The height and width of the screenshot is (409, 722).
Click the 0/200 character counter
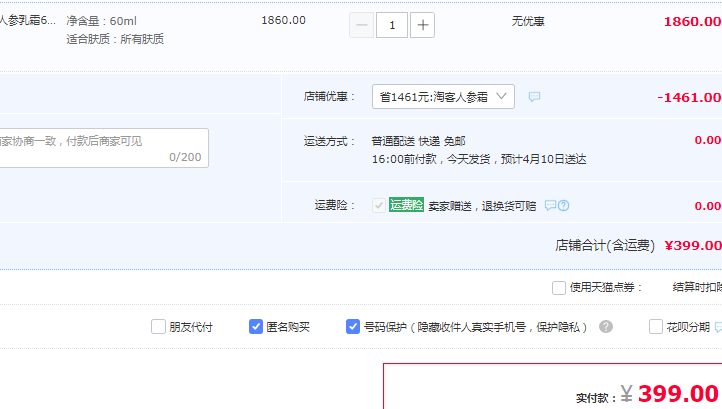[x=185, y=157]
